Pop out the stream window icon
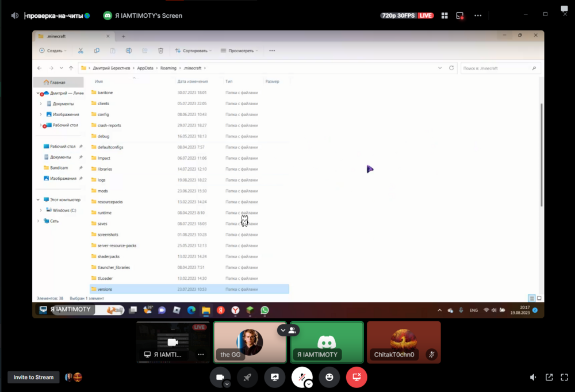The image size is (575, 392). coord(549,377)
